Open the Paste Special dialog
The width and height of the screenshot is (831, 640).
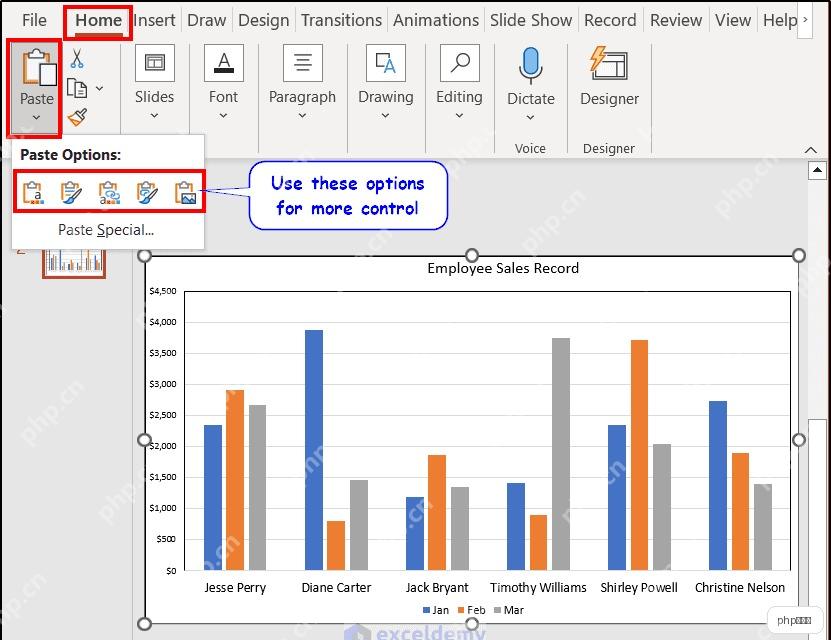[x=106, y=230]
